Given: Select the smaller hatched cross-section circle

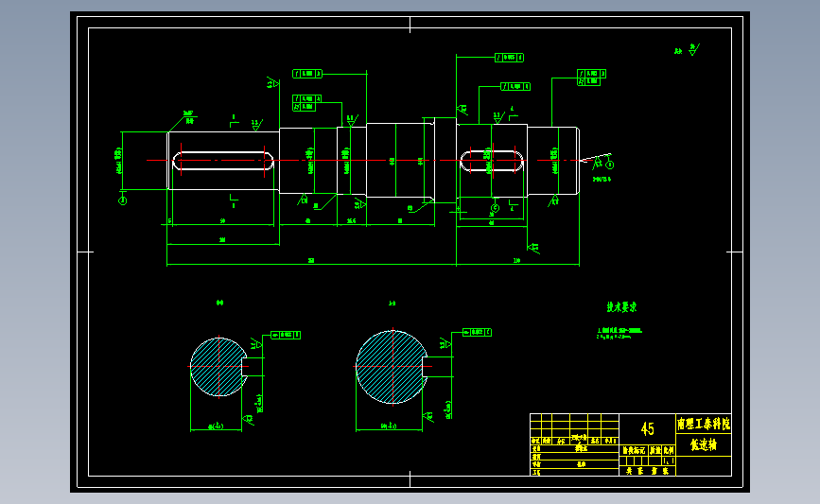Looking at the screenshot, I should (218, 367).
